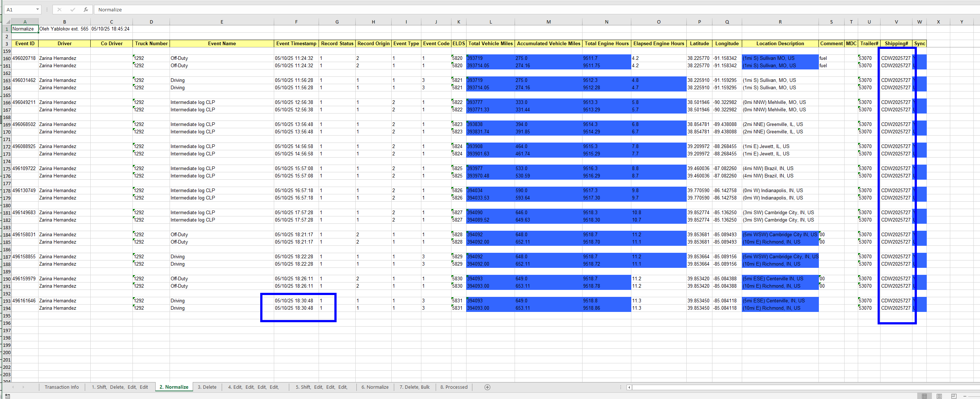The height and width of the screenshot is (399, 980).
Task: Switch to the 3. Delete sheet tab
Action: click(x=207, y=387)
